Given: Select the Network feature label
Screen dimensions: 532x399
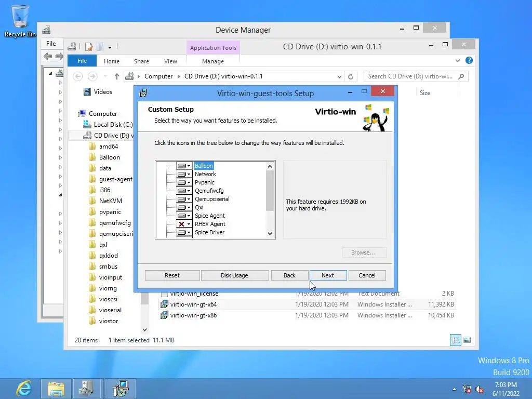Looking at the screenshot, I should 205,174.
